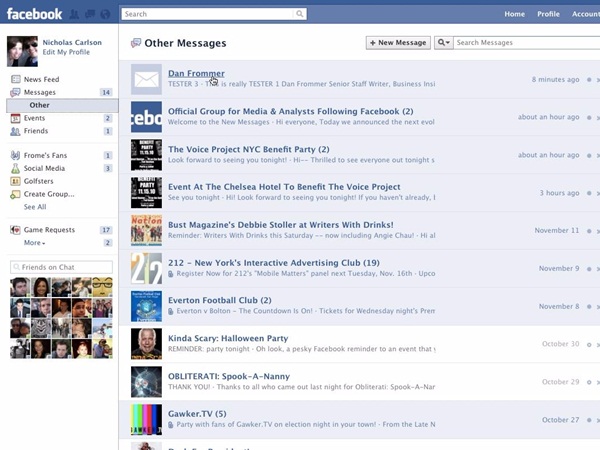
Task: Click the friend requests icon in header
Action: click(76, 14)
